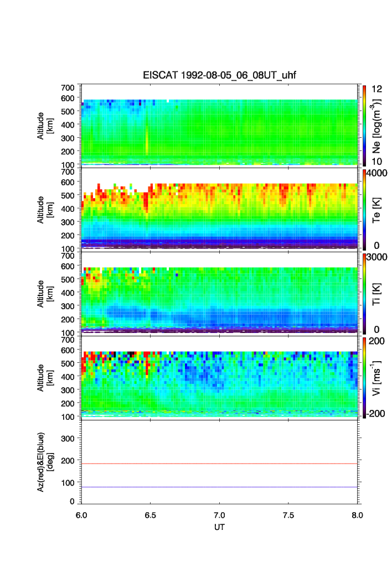392x588 pixels.
Task: Click the 7.5 tick label on UT axis
Action: pos(288,515)
